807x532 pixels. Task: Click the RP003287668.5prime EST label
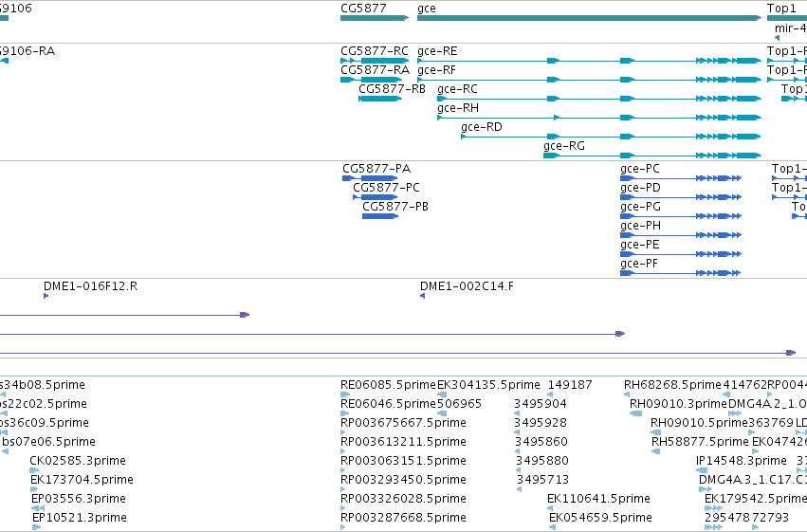404,518
